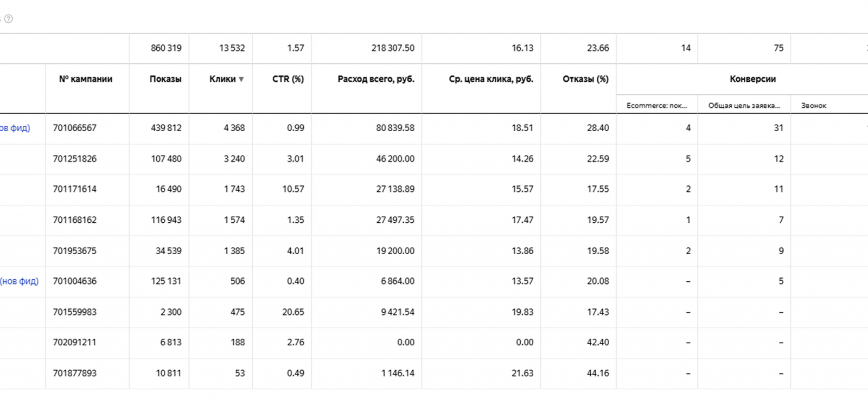Viewport: 868px width, 400px height.
Task: Click the Звонок sub-column header
Action: [814, 106]
